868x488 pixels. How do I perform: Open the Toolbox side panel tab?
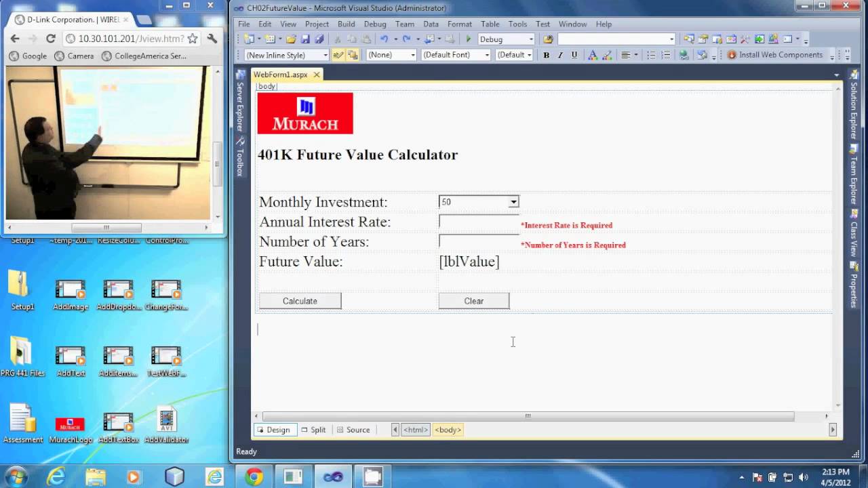(239, 157)
